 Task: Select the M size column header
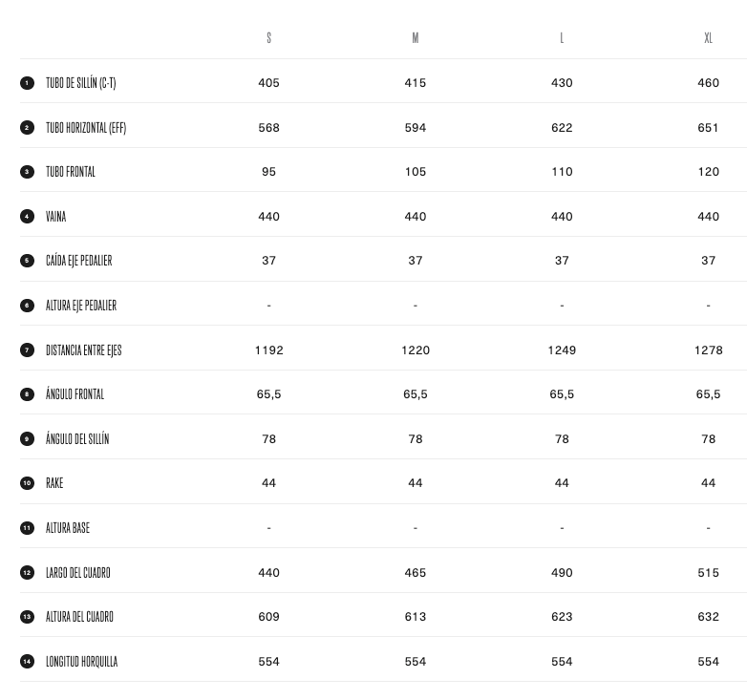tap(416, 38)
